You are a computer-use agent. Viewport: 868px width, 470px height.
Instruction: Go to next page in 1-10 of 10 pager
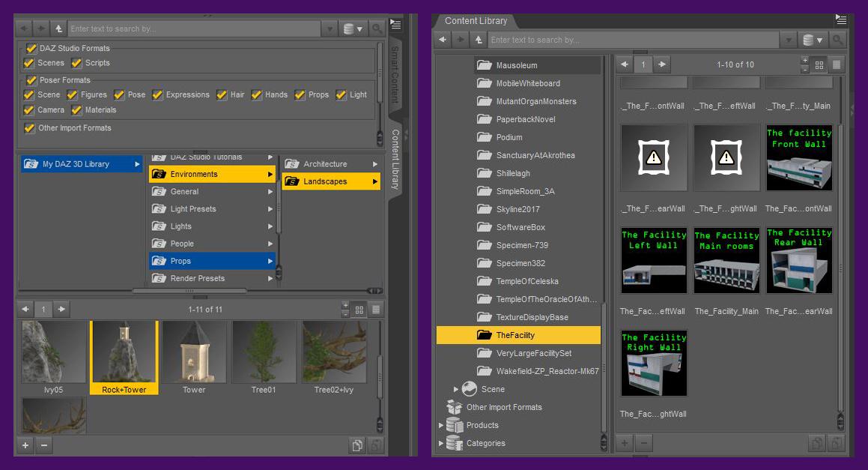coord(661,64)
